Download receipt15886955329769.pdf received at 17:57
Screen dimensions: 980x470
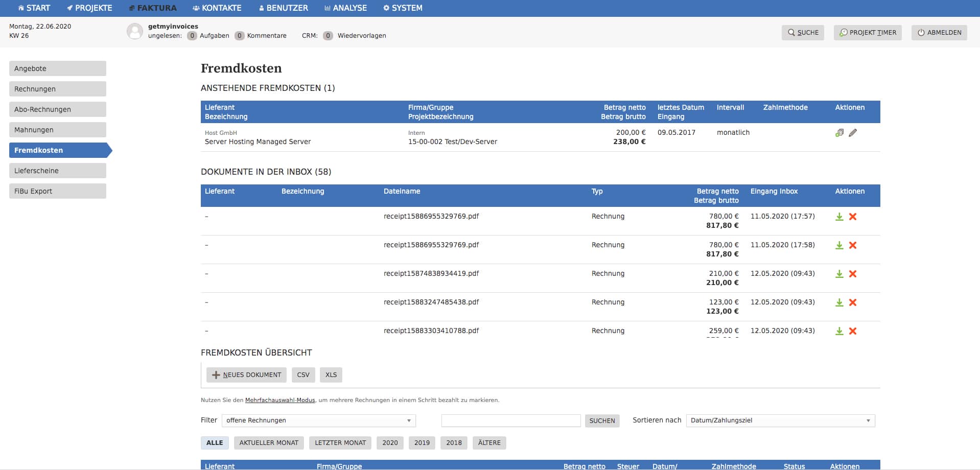pos(839,217)
